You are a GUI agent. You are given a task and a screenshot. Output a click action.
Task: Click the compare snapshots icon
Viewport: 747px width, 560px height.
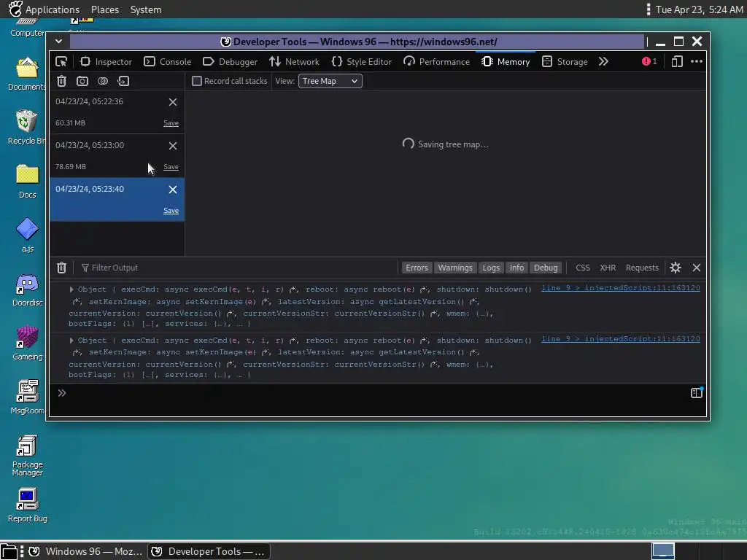pyautogui.click(x=103, y=81)
